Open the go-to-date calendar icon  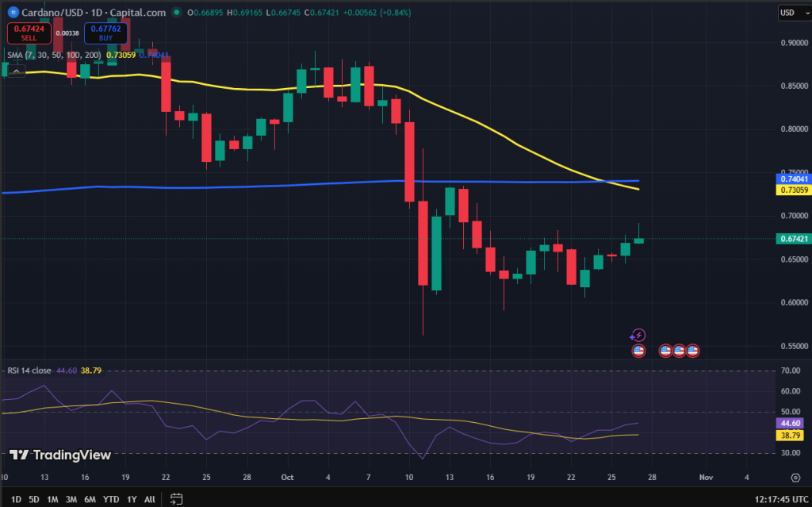176,499
